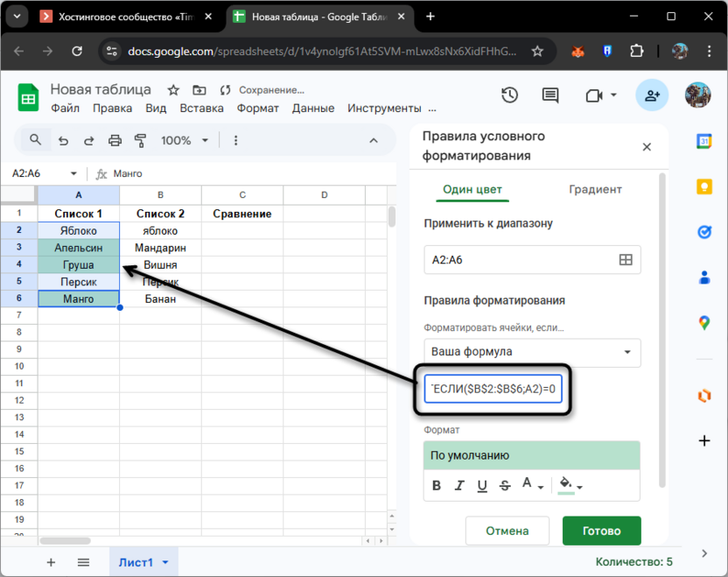Image resolution: width=728 pixels, height=577 pixels.
Task: Select the range picker grid icon next to A2:A6
Action: click(x=627, y=259)
